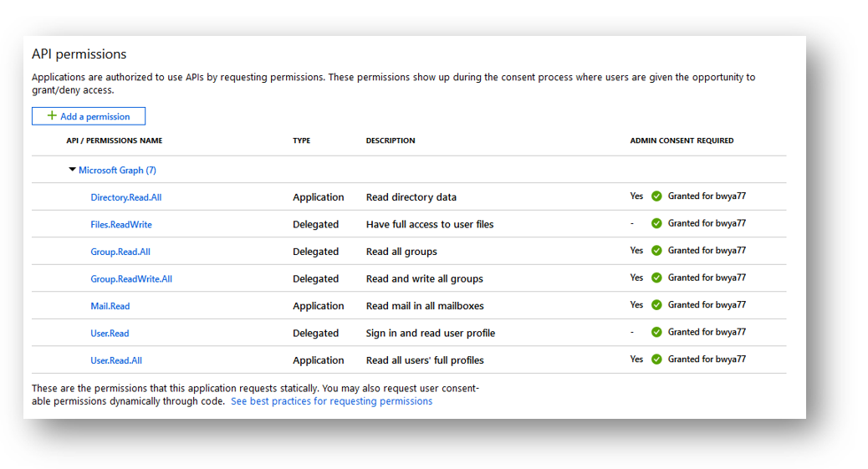Click green granted checkmark on Files.ReadWrite row
This screenshot has height=469, width=868.
(x=656, y=223)
